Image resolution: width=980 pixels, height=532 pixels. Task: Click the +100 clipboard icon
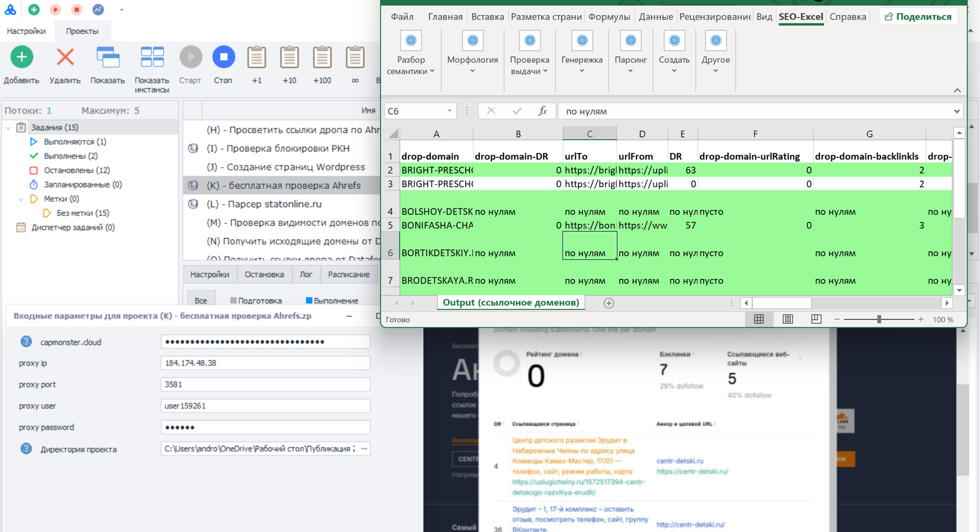pos(322,57)
